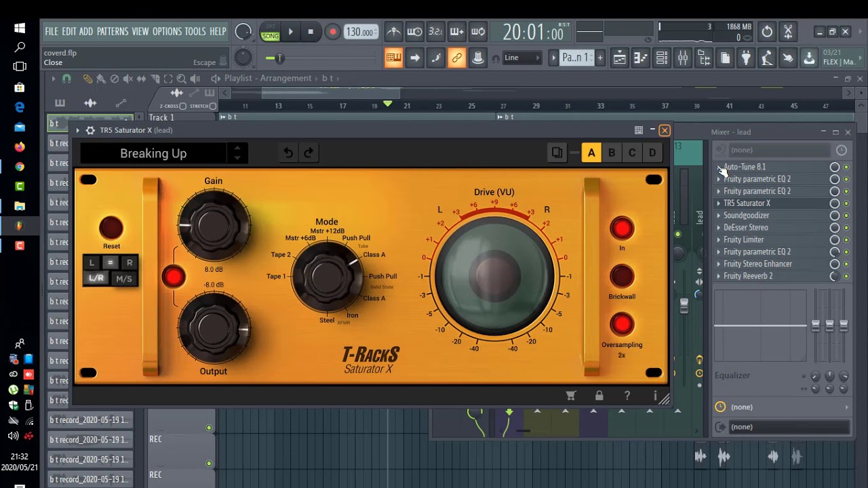Expand the Fruity Reeverb 2 slot arrow
The height and width of the screenshot is (488, 868).
719,277
